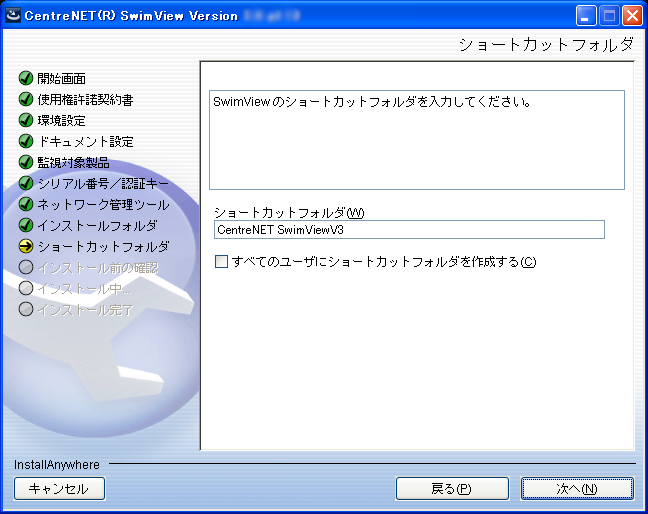648x514 pixels.
Task: Click the yellow arrow icon for ショートカットフォルダ step
Action: tap(26, 246)
